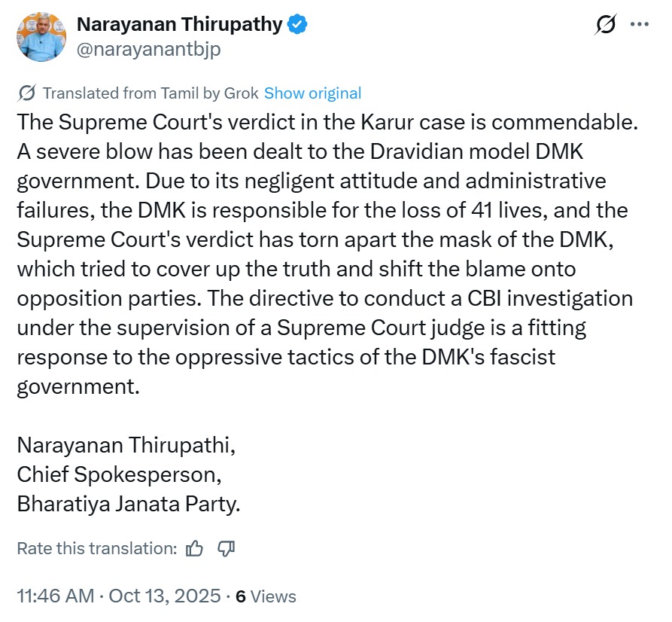Screen dimensions: 672x622
Task: Open the more options ellipsis menu
Action: coord(639,25)
